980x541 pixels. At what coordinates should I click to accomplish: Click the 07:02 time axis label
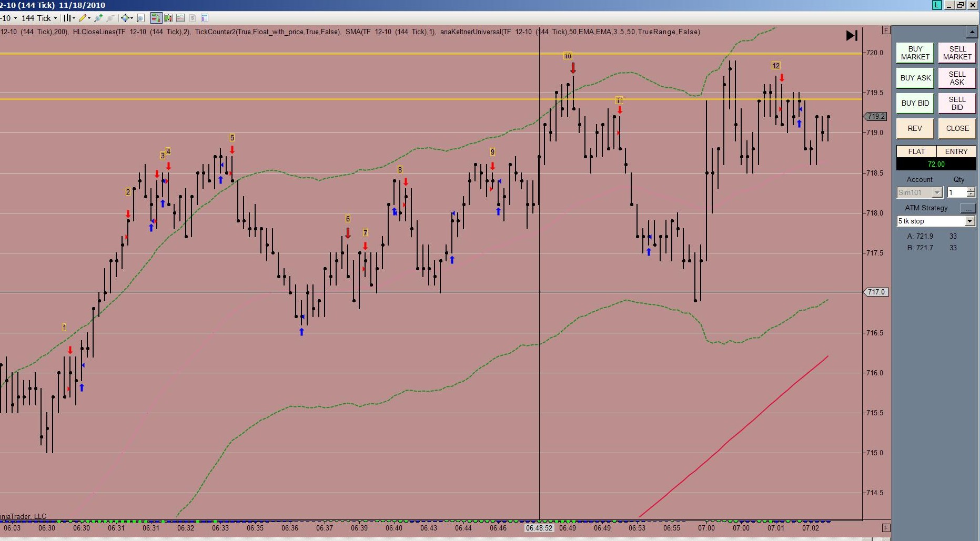coord(811,528)
